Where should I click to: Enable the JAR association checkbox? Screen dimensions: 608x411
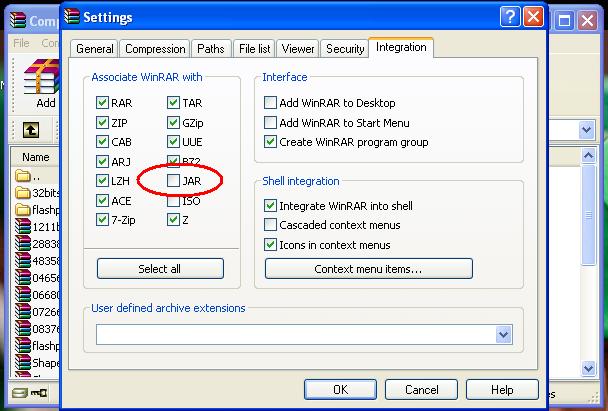click(x=173, y=181)
